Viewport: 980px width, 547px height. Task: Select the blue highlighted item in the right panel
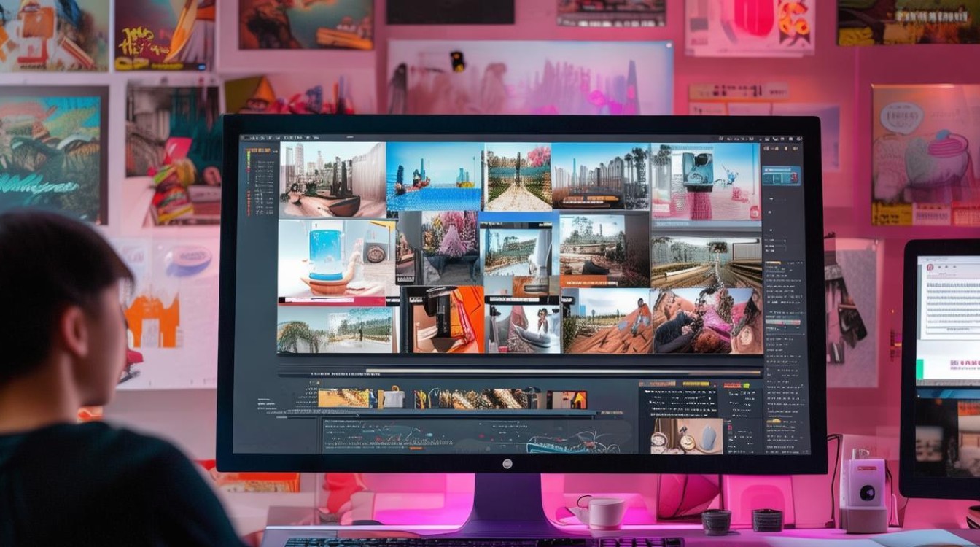click(x=781, y=176)
